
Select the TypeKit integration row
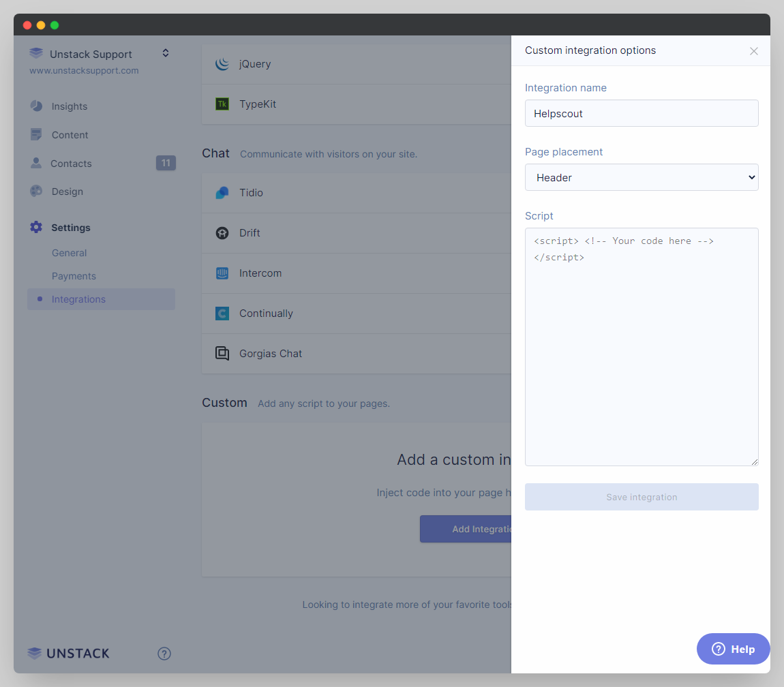coord(357,104)
